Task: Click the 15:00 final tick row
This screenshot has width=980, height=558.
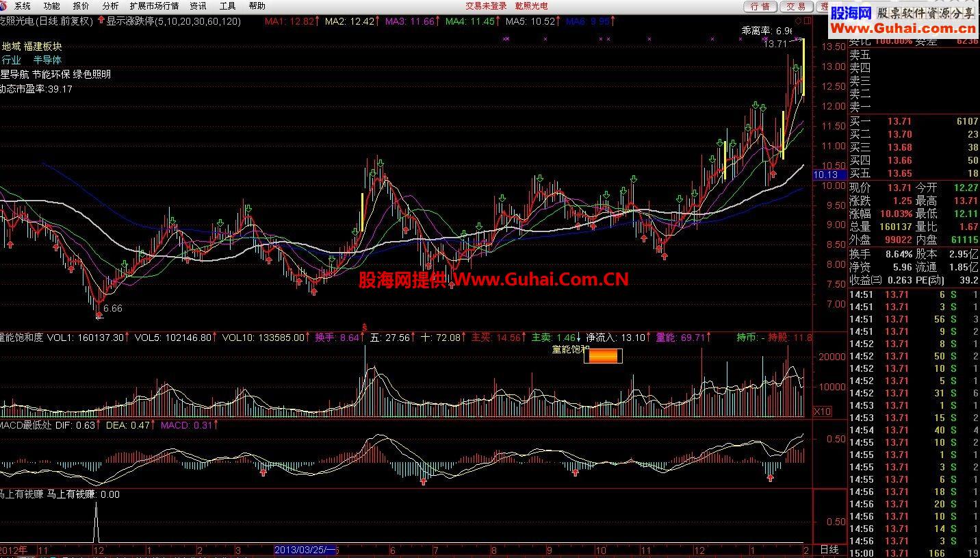Action: coord(914,553)
